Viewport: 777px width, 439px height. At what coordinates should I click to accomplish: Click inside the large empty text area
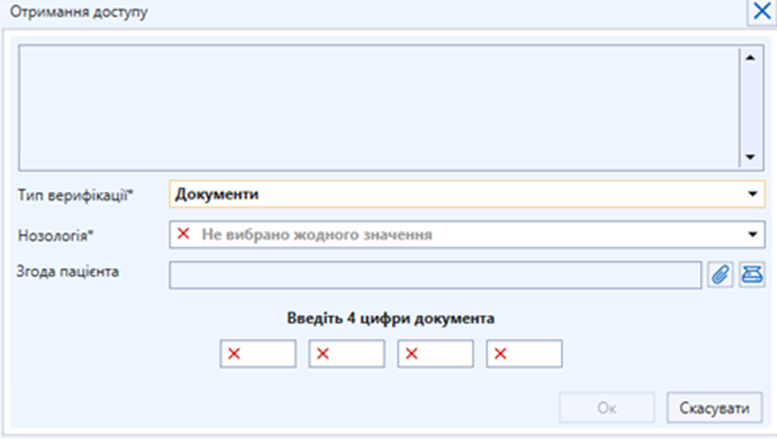[x=380, y=107]
